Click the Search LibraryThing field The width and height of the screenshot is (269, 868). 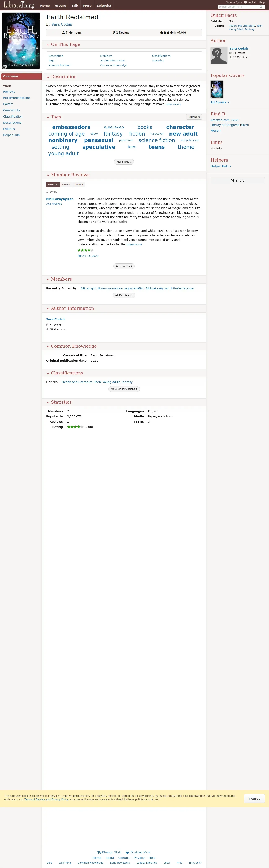tap(238, 7)
